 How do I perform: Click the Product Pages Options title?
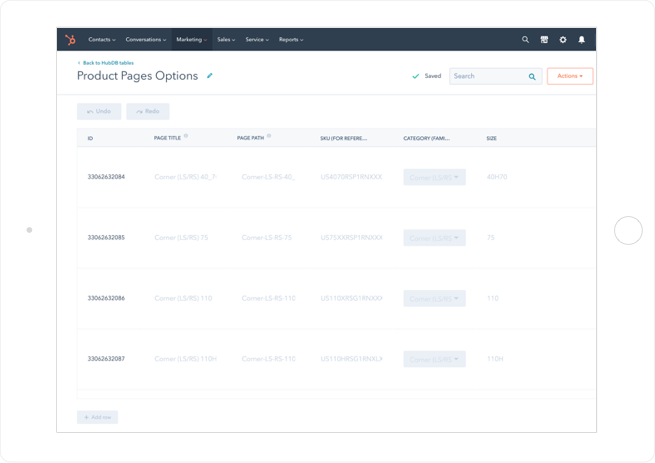[137, 76]
